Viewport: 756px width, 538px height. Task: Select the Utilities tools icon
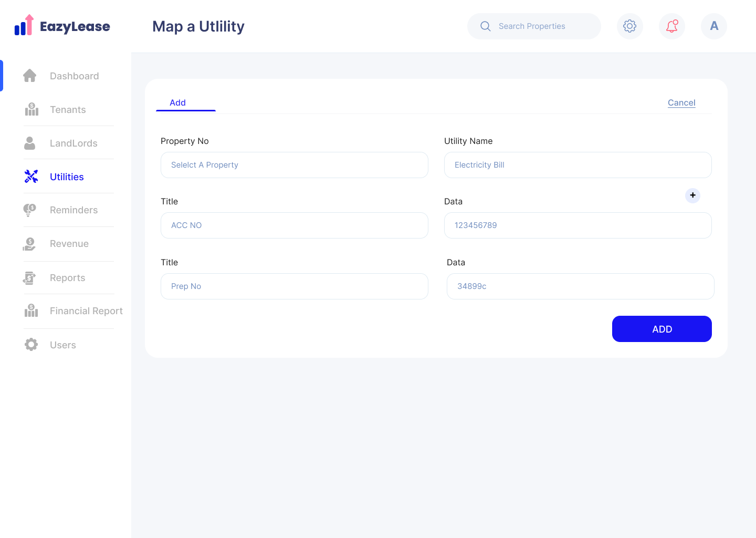31,177
